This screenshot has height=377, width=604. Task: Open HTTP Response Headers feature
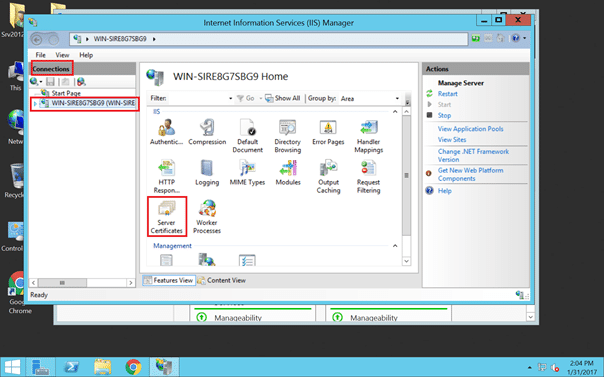[x=166, y=176]
